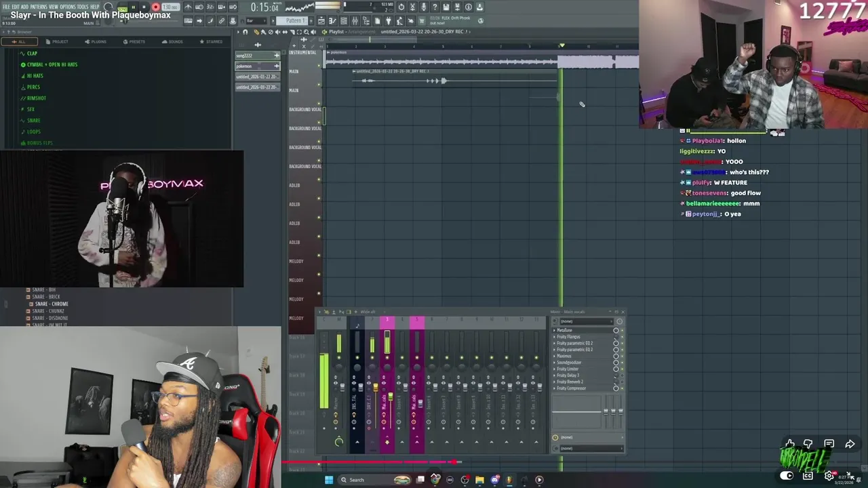Open the Bar snap dropdown

256,21
